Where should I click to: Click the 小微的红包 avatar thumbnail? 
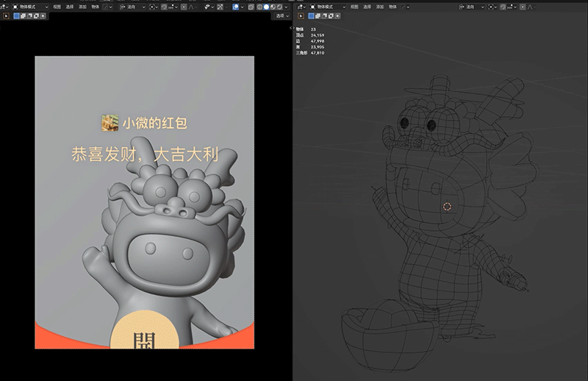pos(110,123)
